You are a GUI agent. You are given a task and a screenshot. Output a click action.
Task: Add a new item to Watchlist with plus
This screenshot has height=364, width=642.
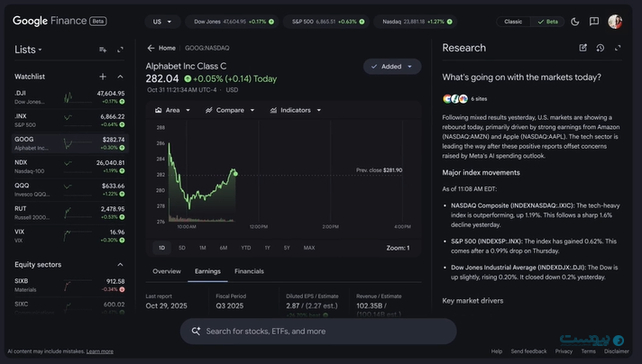103,77
